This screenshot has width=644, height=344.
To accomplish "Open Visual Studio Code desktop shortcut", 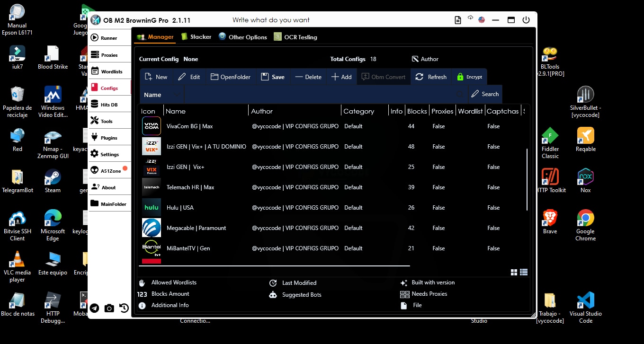I will pyautogui.click(x=586, y=308).
